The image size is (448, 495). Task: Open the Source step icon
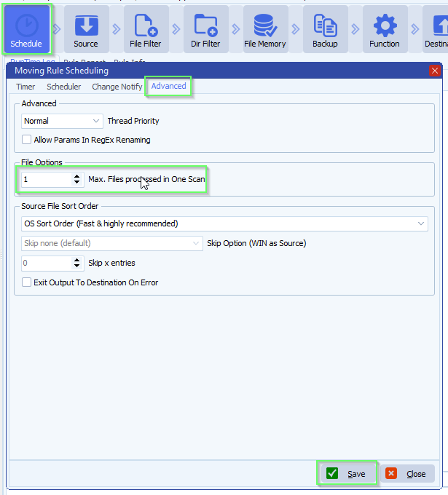pyautogui.click(x=86, y=29)
